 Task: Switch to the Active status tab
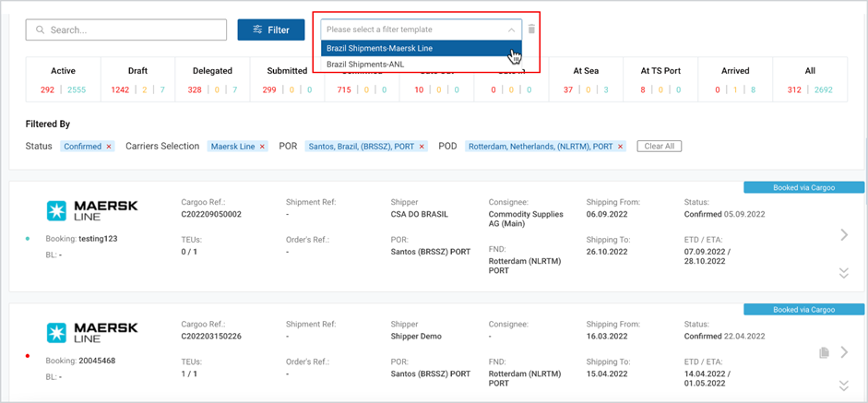point(63,79)
